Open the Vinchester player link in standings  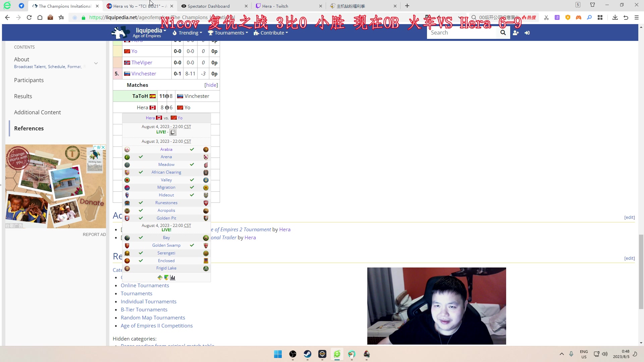click(x=144, y=74)
